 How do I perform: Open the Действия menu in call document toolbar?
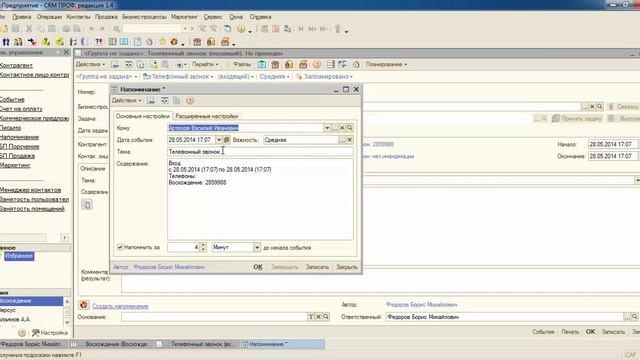90,64
